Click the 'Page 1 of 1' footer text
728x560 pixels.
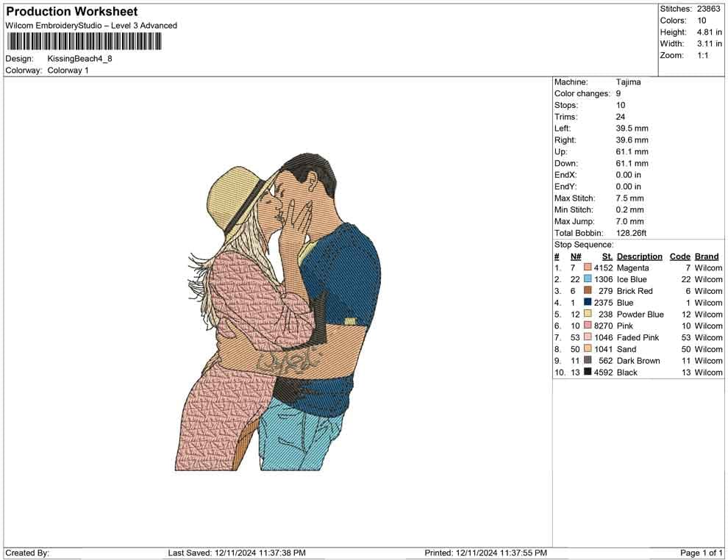[701, 553]
